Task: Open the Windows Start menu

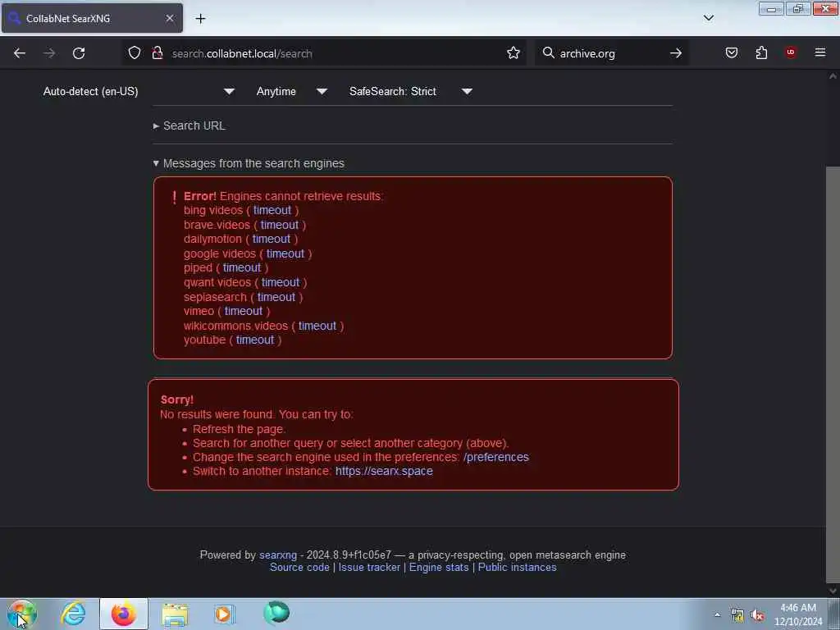Action: coord(21,614)
